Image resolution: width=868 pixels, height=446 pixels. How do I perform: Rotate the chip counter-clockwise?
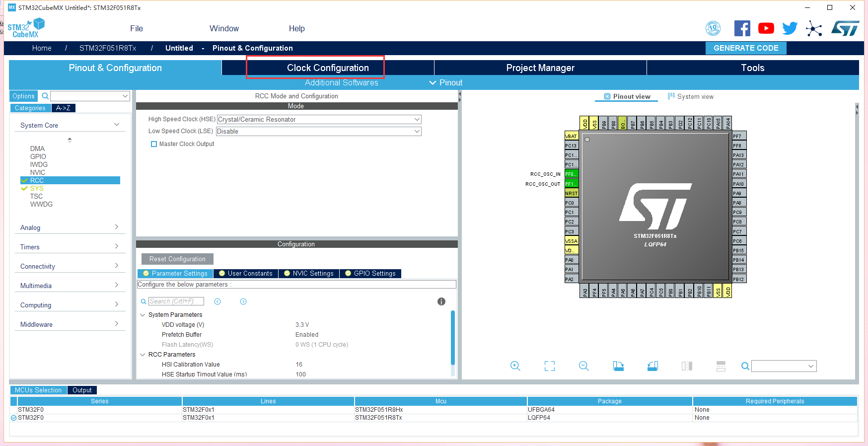652,366
